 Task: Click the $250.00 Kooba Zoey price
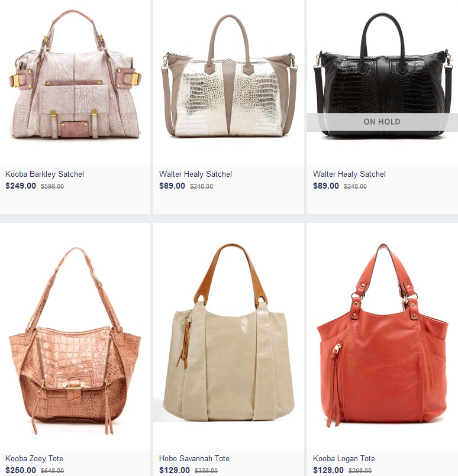point(21,470)
